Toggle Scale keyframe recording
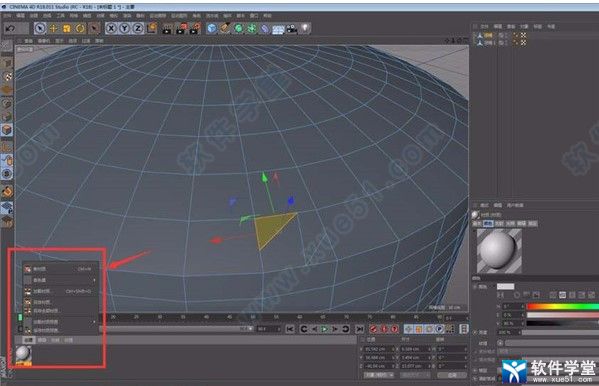Image resolution: width=599 pixels, height=386 pixels. coord(419,329)
